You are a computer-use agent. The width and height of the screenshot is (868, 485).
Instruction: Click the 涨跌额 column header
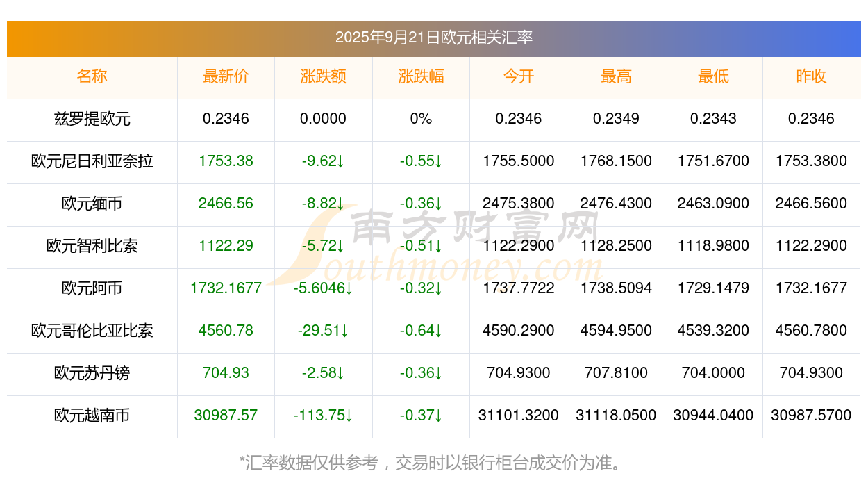(x=323, y=76)
